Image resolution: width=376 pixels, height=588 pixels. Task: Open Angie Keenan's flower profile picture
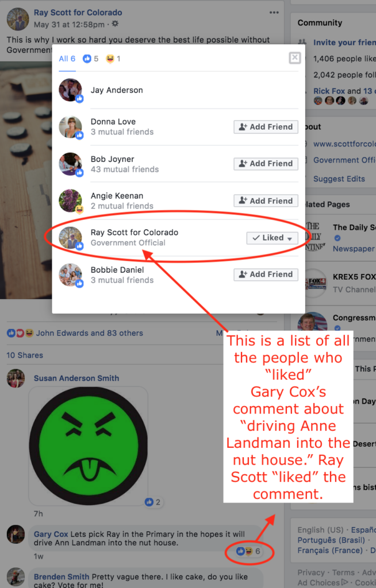[x=70, y=200]
